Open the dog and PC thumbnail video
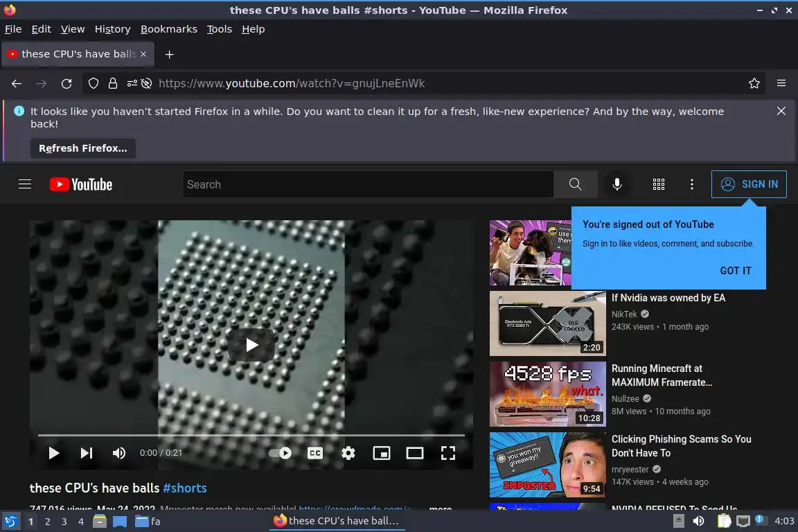Screen dimensions: 798x532 pos(531,253)
